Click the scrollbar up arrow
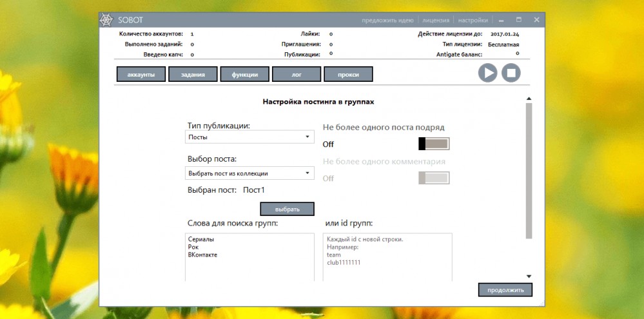Screen dimensions: 644x319 click(529, 99)
